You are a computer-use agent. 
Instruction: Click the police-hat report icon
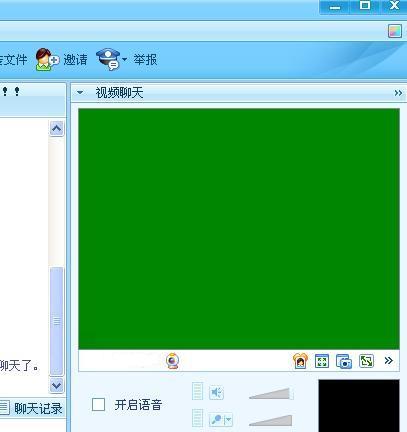pos(108,59)
